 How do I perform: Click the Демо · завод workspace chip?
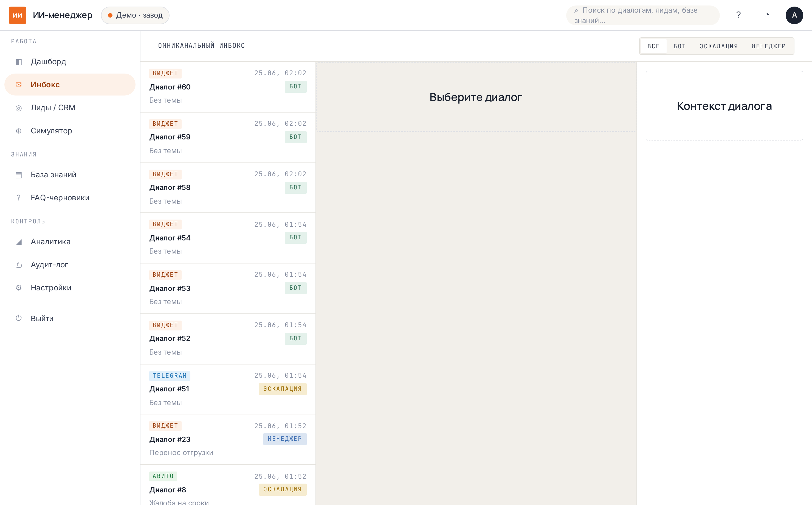pos(135,15)
